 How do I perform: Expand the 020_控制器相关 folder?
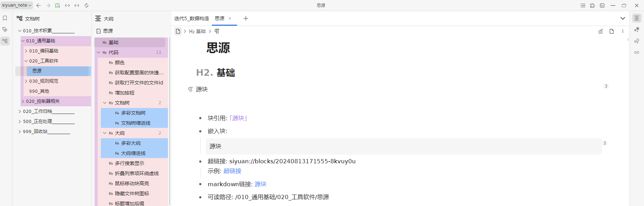(23, 101)
